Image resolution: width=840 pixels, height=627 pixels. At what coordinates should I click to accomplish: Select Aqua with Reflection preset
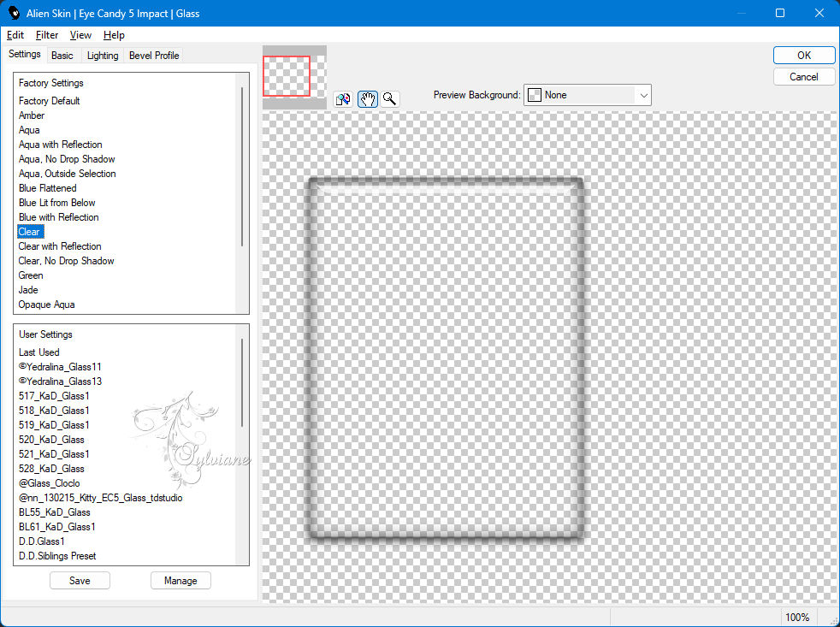pos(60,145)
